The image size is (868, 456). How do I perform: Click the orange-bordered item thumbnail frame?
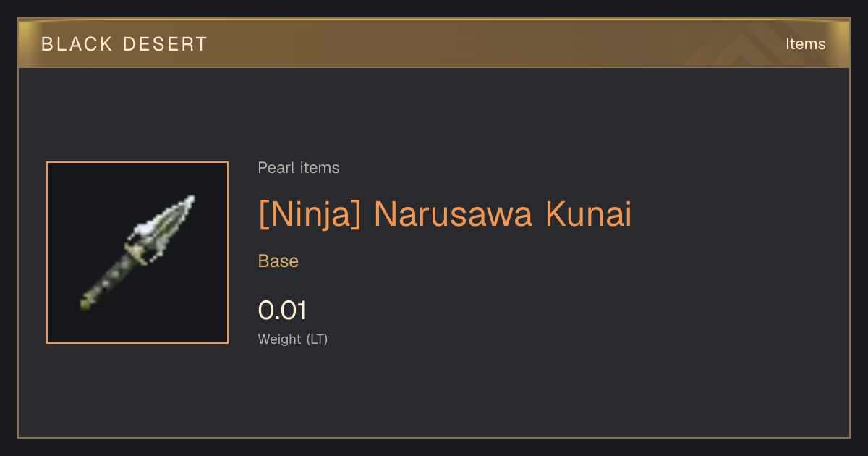[x=137, y=253]
